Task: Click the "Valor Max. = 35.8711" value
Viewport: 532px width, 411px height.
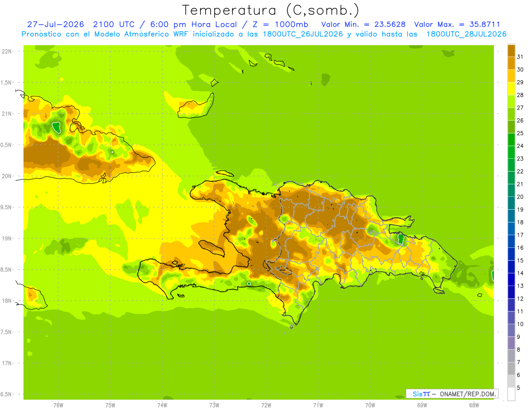Action: point(457,24)
